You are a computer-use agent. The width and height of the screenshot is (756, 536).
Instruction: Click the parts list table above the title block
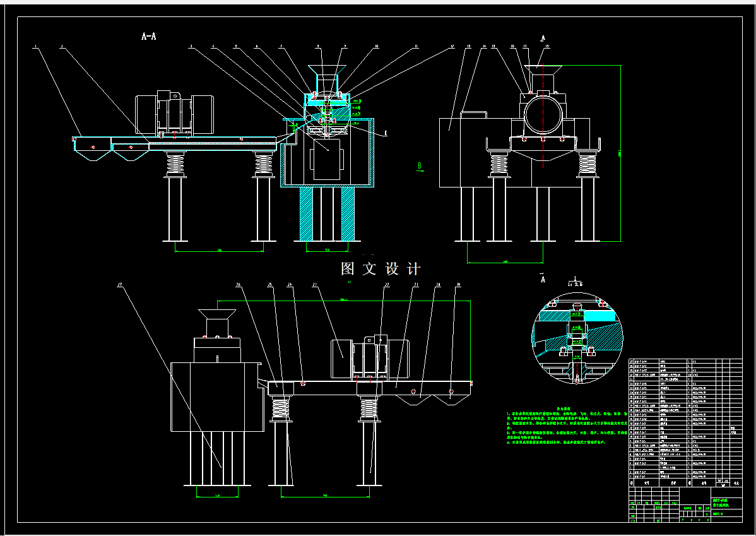(685, 422)
